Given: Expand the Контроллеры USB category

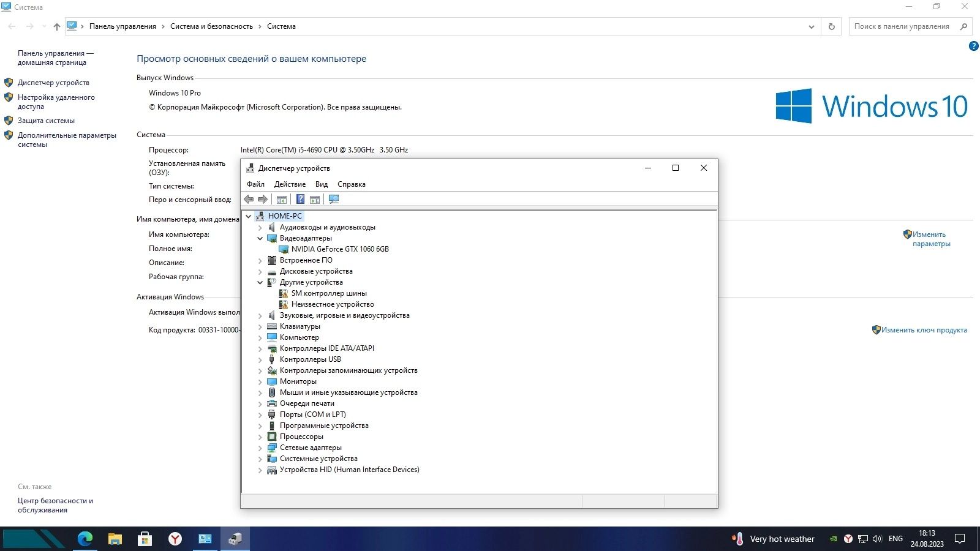Looking at the screenshot, I should pos(260,359).
